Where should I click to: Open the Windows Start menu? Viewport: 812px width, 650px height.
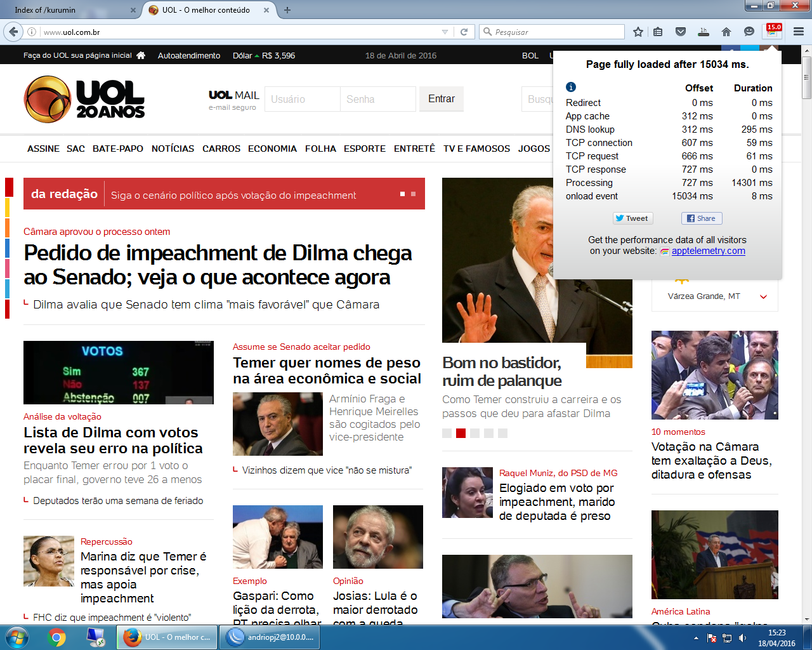pyautogui.click(x=16, y=637)
